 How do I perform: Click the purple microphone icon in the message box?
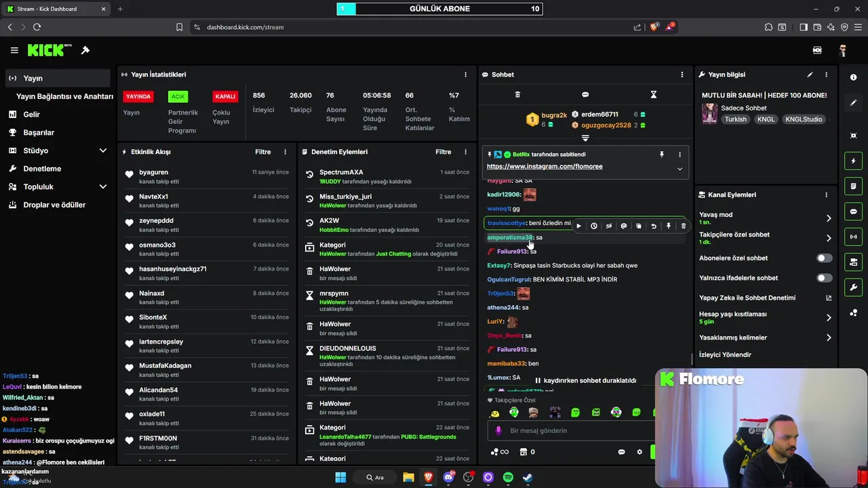coord(498,430)
